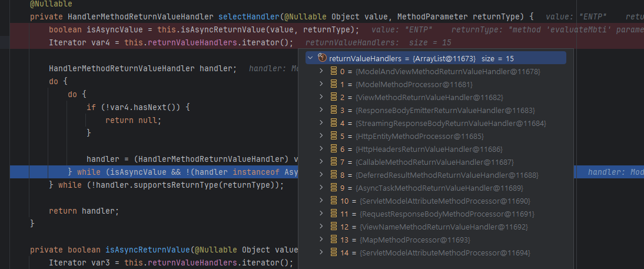Screen dimensions: 644x269
Task: Expand element 1 ModelMethodProcessor
Action: [x=321, y=84]
